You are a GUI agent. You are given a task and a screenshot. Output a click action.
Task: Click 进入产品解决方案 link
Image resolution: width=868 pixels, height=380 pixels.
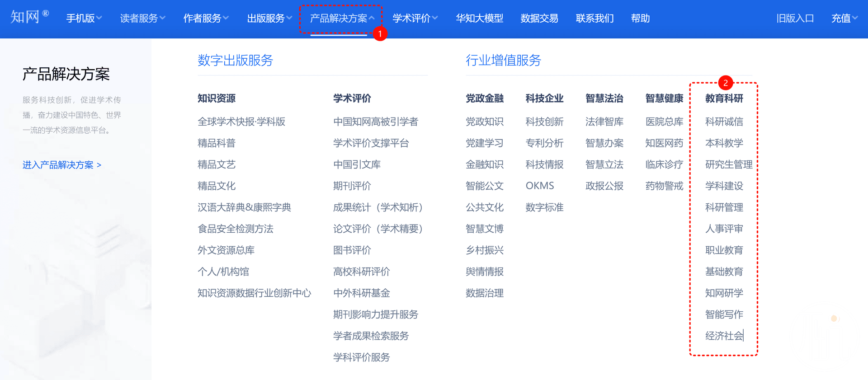(62, 165)
